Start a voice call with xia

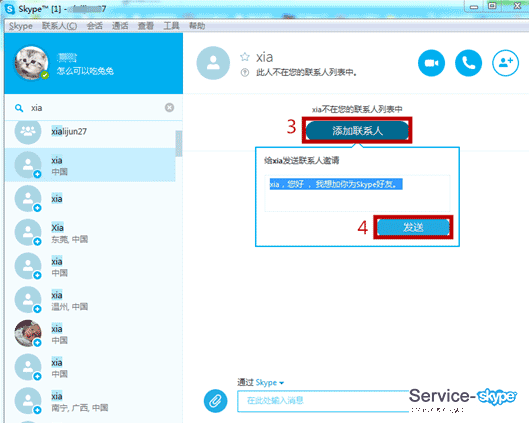click(468, 63)
